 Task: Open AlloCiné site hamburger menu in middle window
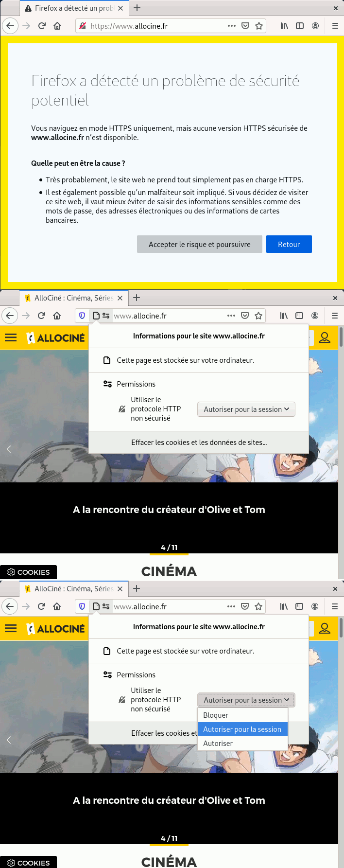[x=11, y=337]
